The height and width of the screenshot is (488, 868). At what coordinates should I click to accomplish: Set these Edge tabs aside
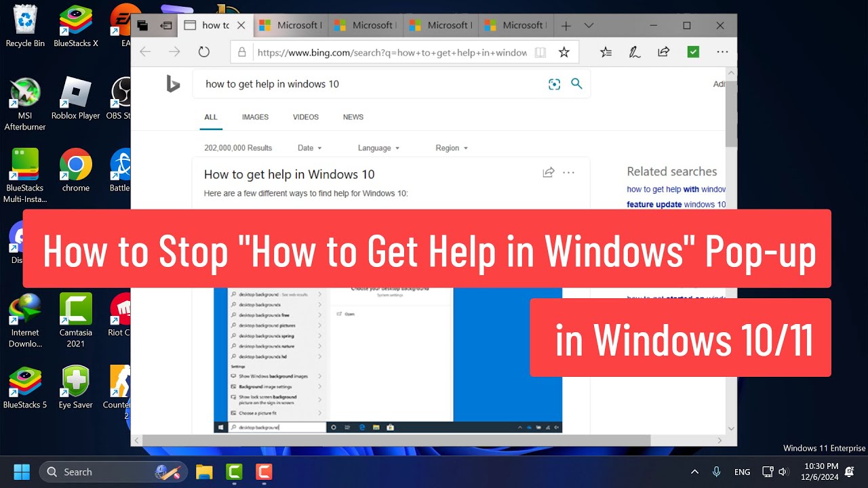point(166,26)
